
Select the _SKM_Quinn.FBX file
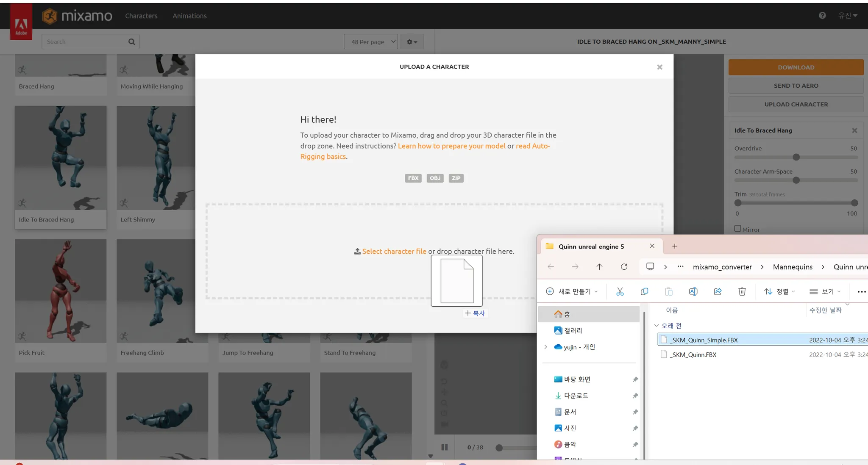click(x=693, y=355)
